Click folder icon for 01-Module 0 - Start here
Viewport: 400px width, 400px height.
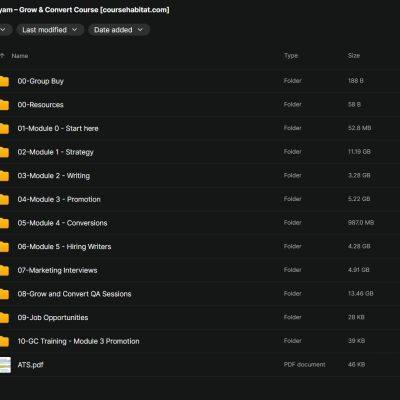pos(4,128)
